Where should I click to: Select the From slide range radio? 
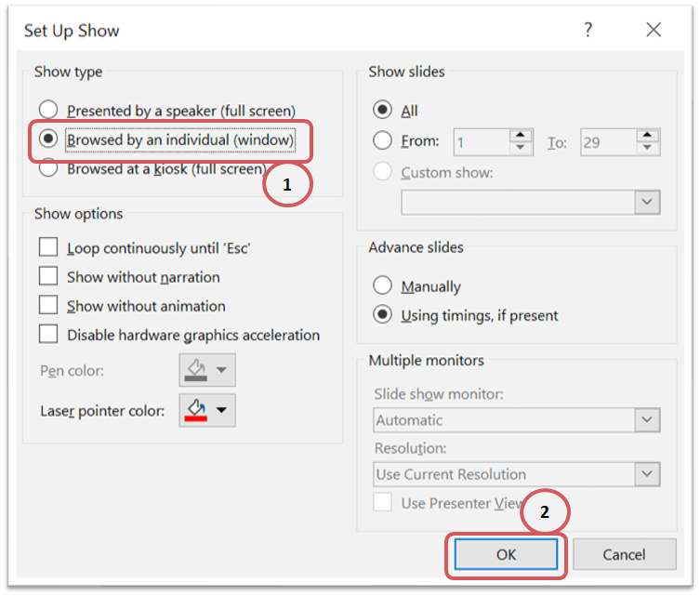382,140
